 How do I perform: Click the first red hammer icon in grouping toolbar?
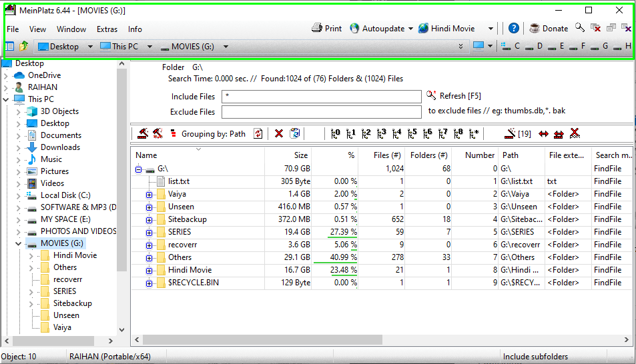(143, 133)
